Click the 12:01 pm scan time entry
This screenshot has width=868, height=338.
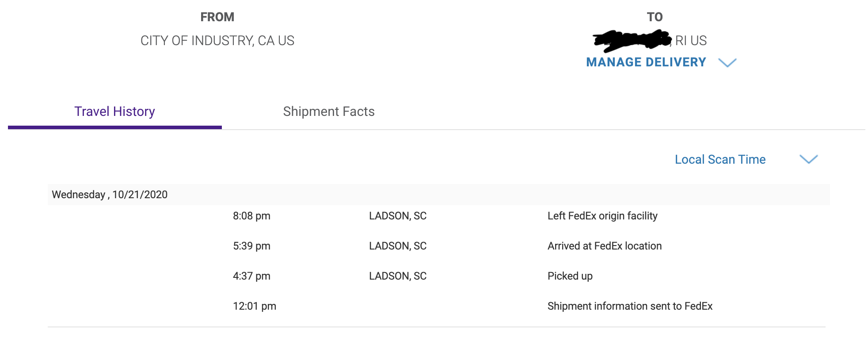255,306
